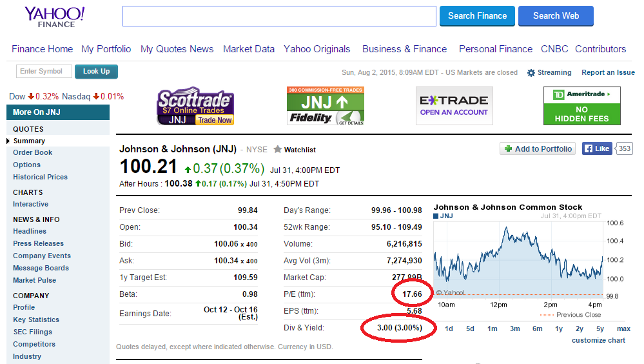Open Competitors link
The height and width of the screenshot is (364, 644).
[x=34, y=344]
